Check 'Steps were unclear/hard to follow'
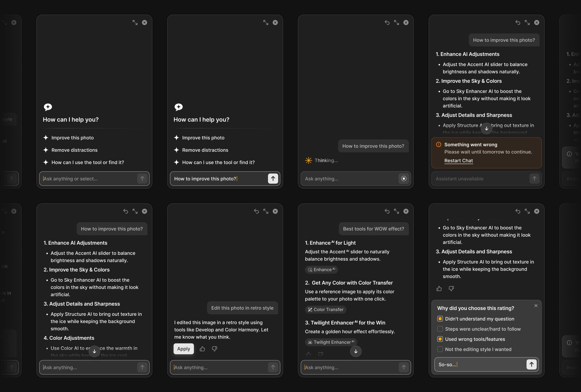This screenshot has width=581, height=392. click(440, 329)
